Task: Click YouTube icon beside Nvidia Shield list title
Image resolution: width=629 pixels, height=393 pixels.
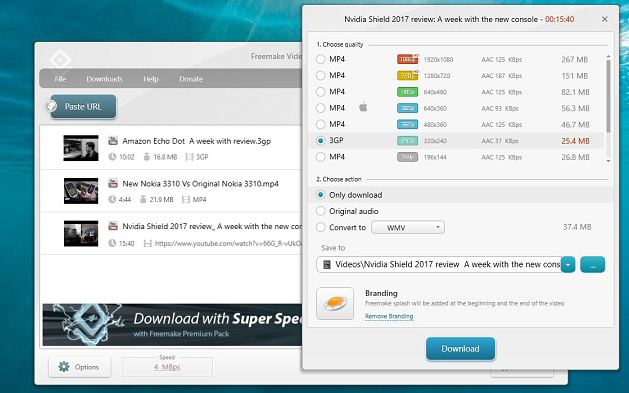Action: coord(113,226)
